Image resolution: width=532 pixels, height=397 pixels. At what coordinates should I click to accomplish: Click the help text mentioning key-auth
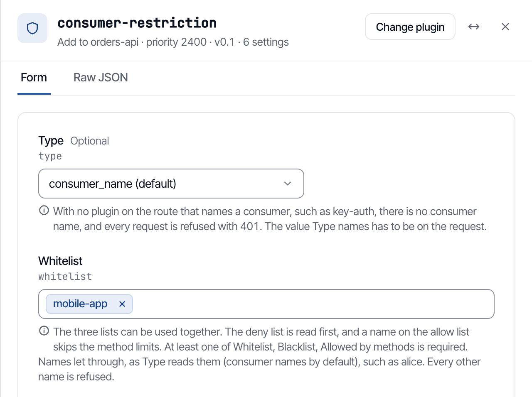270,219
